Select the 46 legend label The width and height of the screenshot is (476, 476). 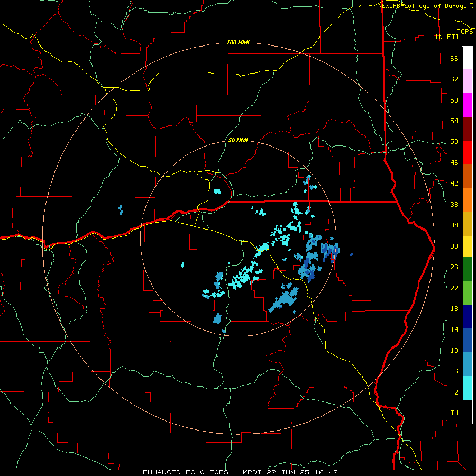454,163
